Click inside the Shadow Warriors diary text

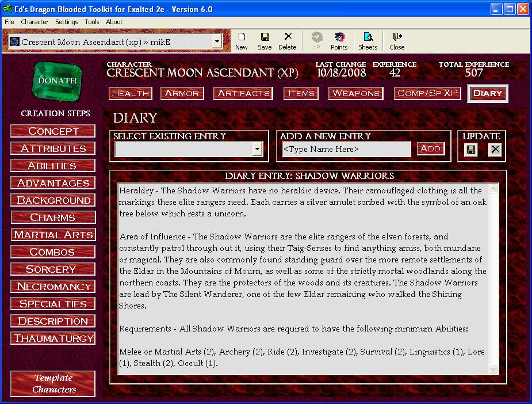click(303, 279)
